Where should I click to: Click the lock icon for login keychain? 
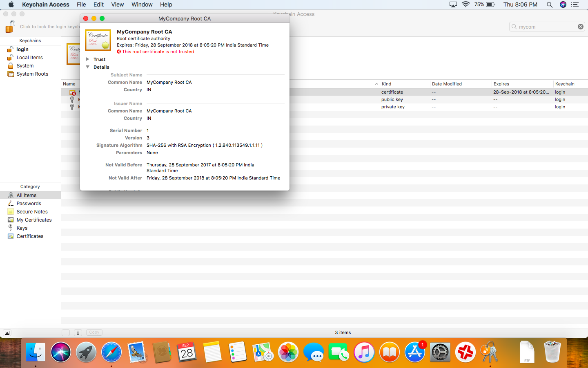(x=10, y=27)
